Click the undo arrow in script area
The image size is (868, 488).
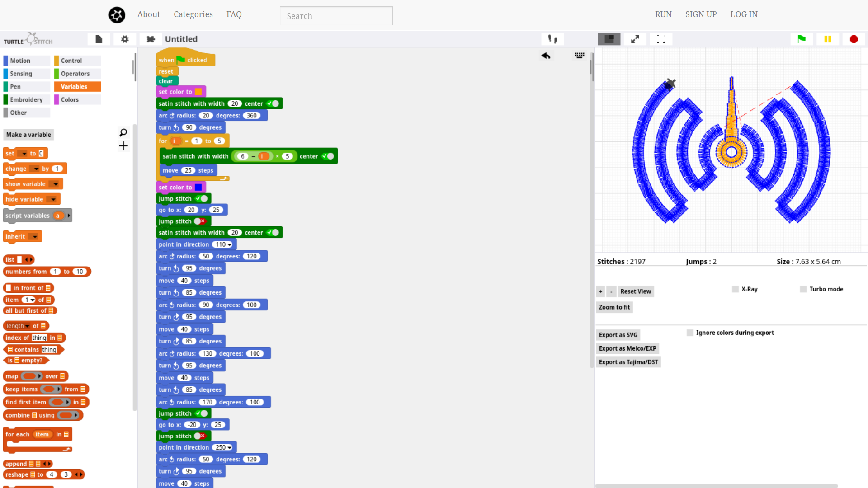tap(546, 56)
